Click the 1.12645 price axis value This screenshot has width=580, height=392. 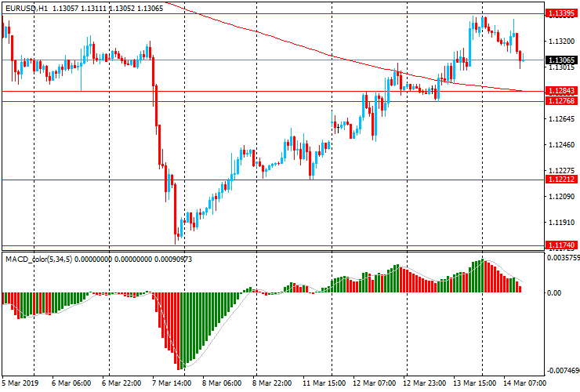click(x=561, y=119)
